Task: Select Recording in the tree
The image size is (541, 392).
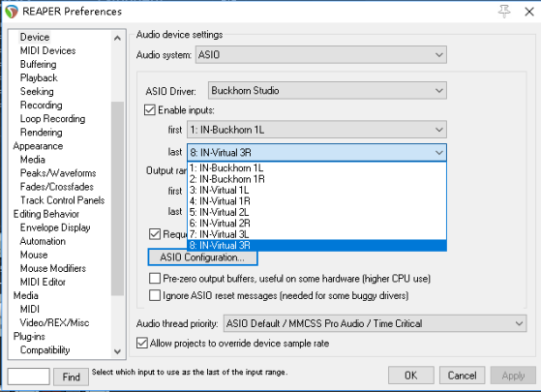Action: (41, 105)
